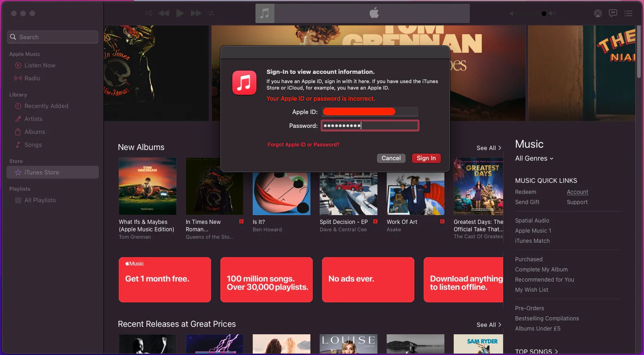Click Forgot Apple ID or Password link
644x355 pixels.
point(304,144)
